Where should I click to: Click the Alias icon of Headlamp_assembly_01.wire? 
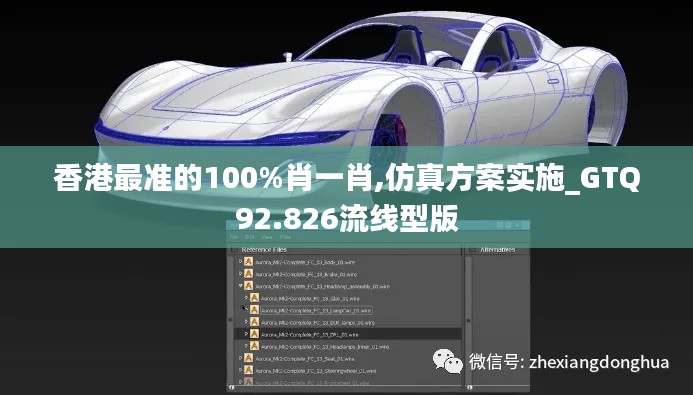coord(248,286)
